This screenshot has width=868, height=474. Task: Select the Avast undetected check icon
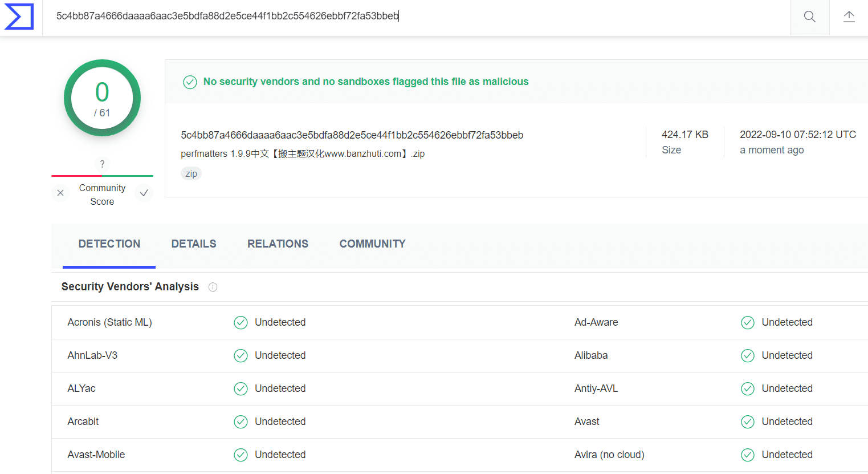[x=748, y=422]
